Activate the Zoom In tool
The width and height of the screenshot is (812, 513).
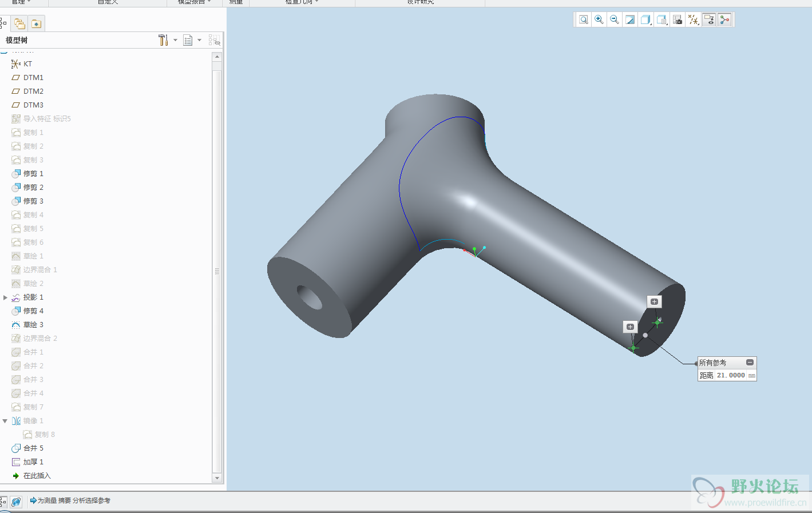pyautogui.click(x=599, y=20)
